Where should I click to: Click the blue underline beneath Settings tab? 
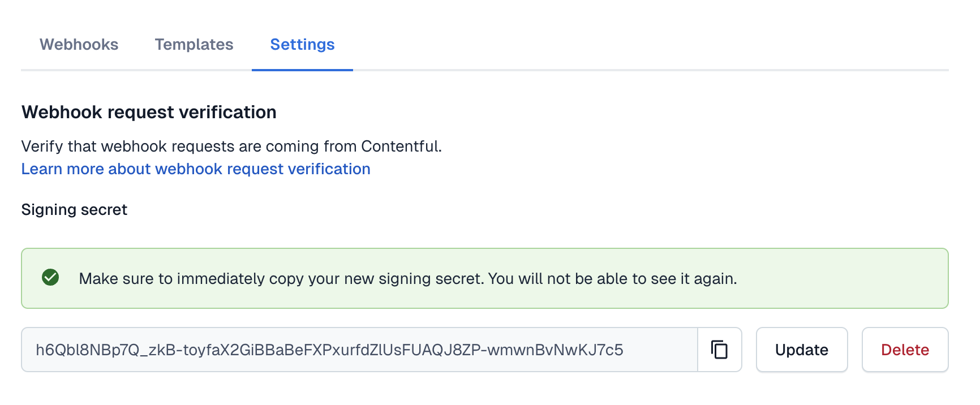point(302,70)
